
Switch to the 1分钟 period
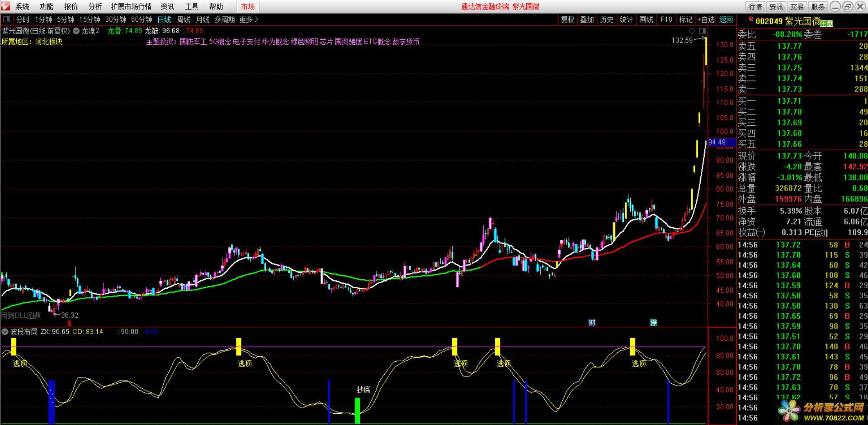pyautogui.click(x=43, y=19)
